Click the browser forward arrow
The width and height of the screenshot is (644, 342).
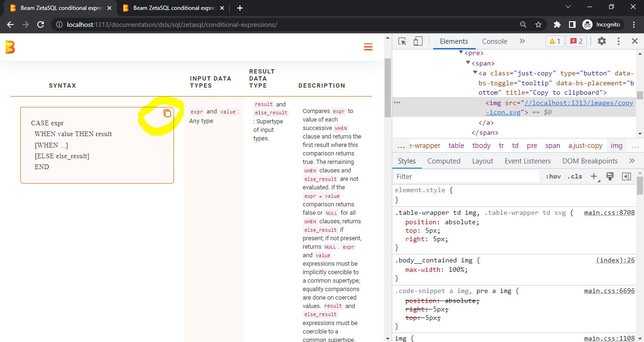point(25,24)
